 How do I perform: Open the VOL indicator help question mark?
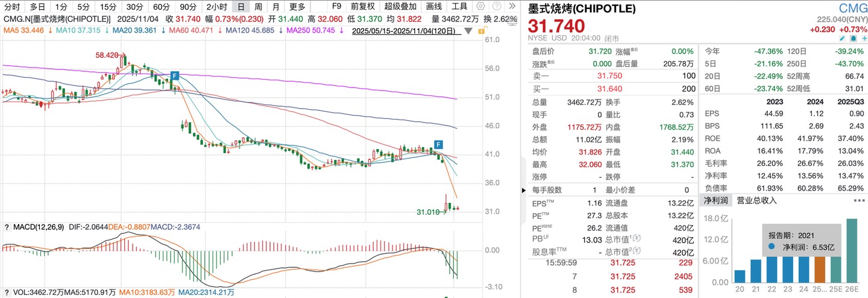pos(7,292)
